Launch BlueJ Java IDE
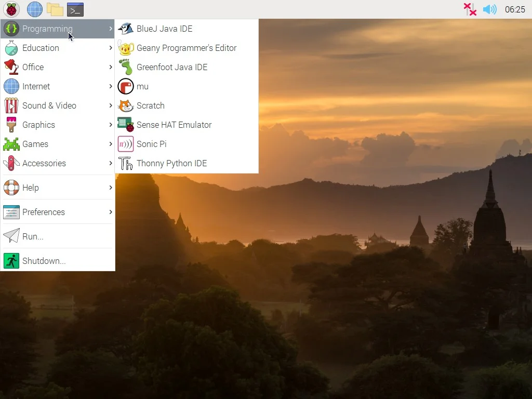The height and width of the screenshot is (399, 532). (x=187, y=29)
